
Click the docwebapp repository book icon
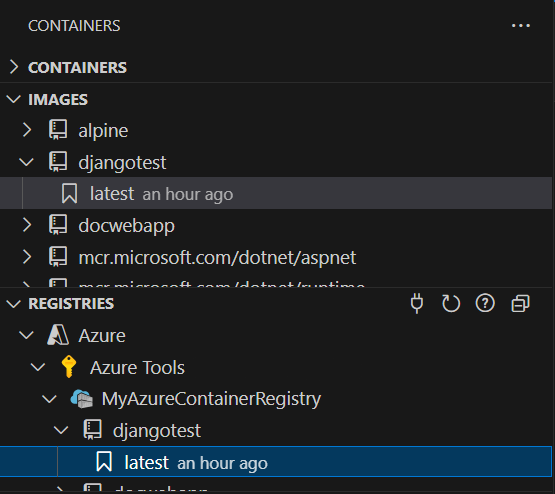point(58,225)
